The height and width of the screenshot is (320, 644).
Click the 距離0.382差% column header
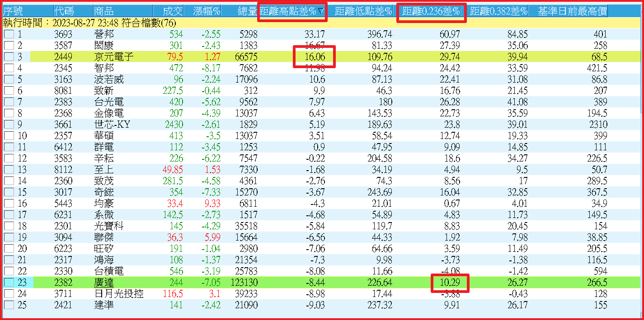(x=498, y=12)
